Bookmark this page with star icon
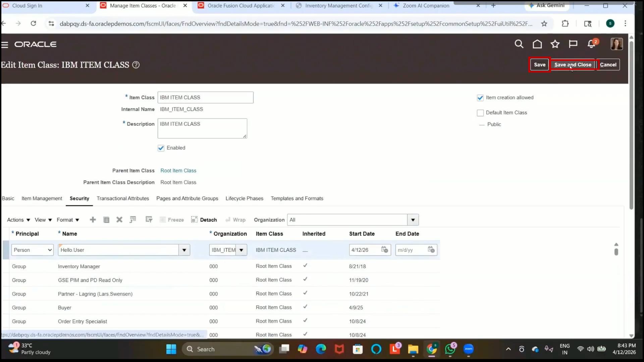The height and width of the screenshot is (362, 644). [x=544, y=23]
